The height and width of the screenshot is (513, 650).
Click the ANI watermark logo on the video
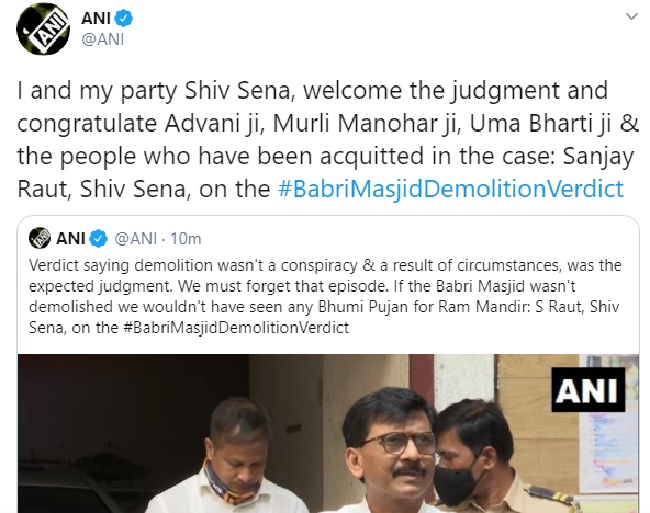(588, 389)
